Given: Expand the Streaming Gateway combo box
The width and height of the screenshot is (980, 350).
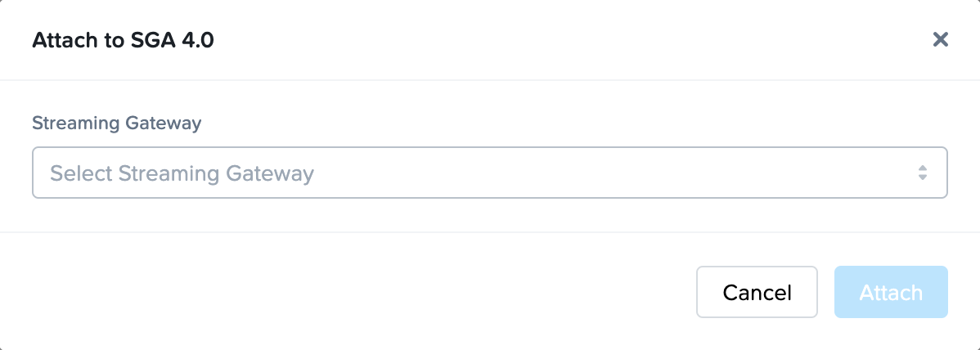Looking at the screenshot, I should tap(489, 173).
